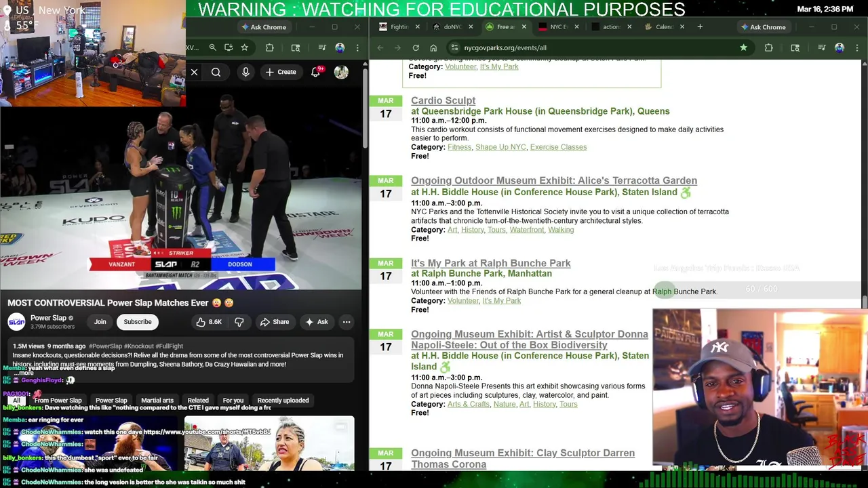
Task: Toggle the bookmark star for nycgovparks.org
Action: point(743,47)
